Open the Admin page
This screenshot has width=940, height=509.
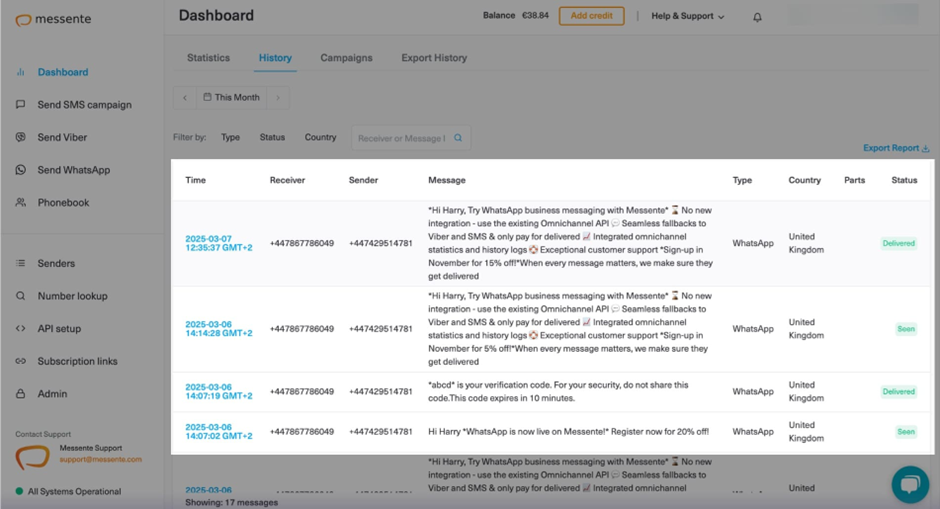point(52,394)
